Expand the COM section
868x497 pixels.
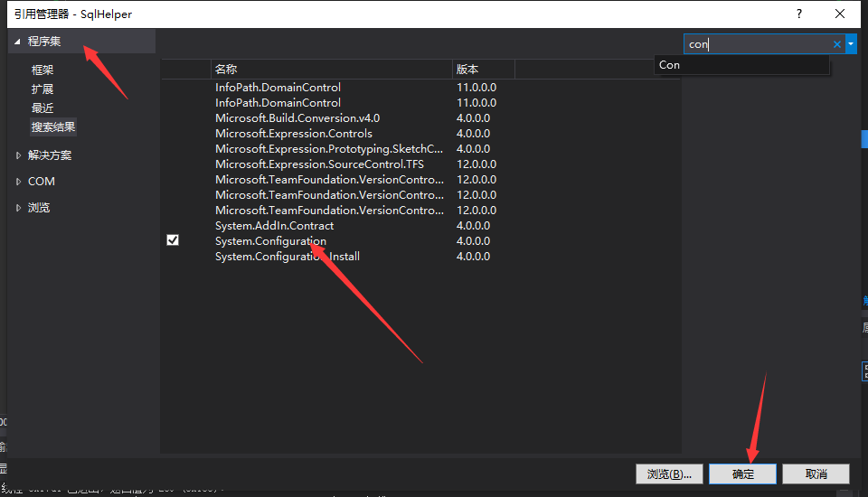click(18, 182)
